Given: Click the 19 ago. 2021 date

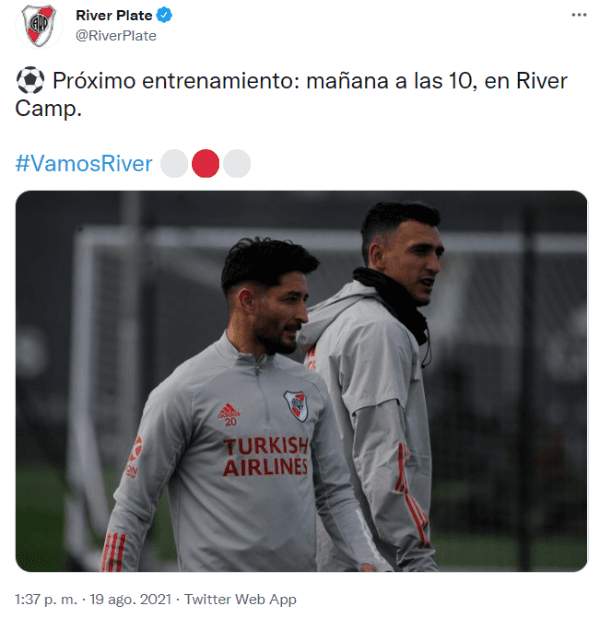Looking at the screenshot, I should pyautogui.click(x=130, y=599).
